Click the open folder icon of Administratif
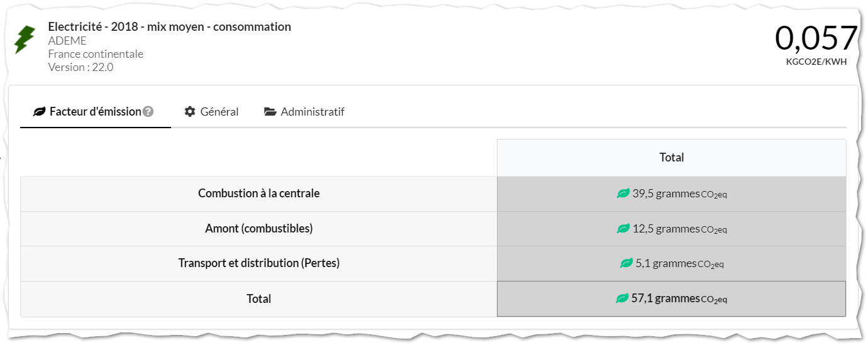868x345 pixels. pos(270,112)
